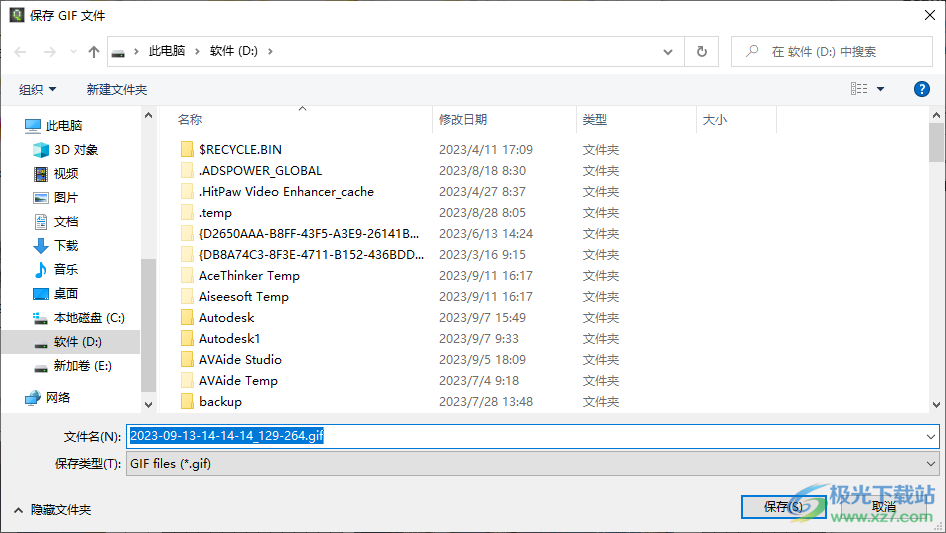Click the search box 在 软件 (D:) 中搜索

pyautogui.click(x=832, y=52)
